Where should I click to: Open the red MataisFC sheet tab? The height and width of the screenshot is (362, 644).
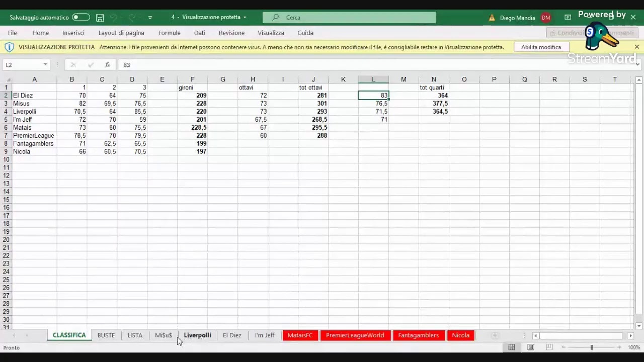point(300,335)
